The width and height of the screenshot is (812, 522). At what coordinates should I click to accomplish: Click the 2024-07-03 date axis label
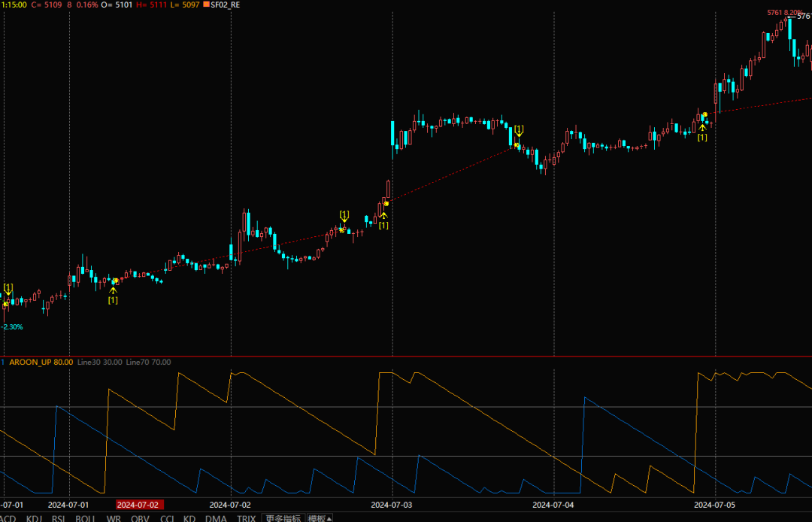click(392, 505)
